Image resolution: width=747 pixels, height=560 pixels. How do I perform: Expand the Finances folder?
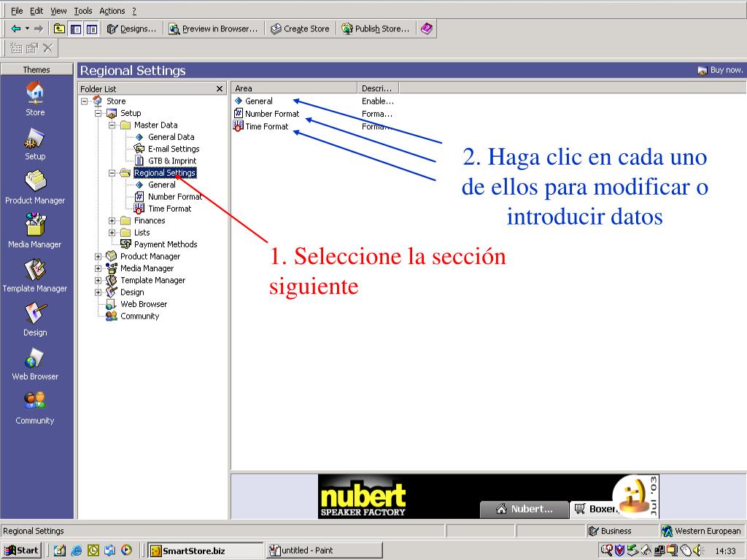click(x=112, y=220)
